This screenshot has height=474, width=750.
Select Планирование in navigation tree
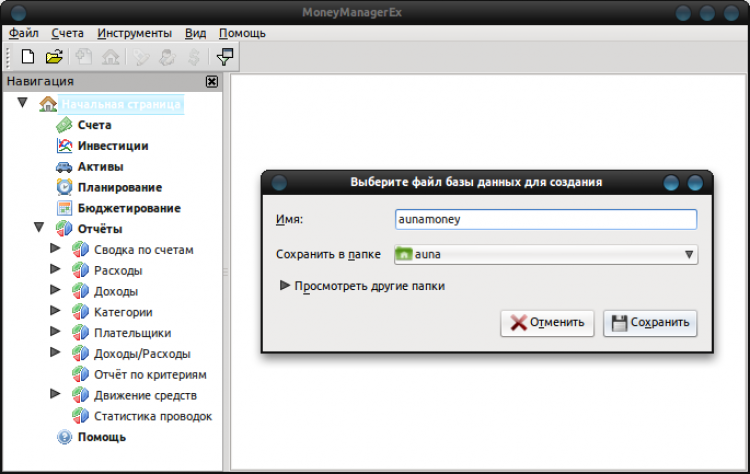(120, 187)
